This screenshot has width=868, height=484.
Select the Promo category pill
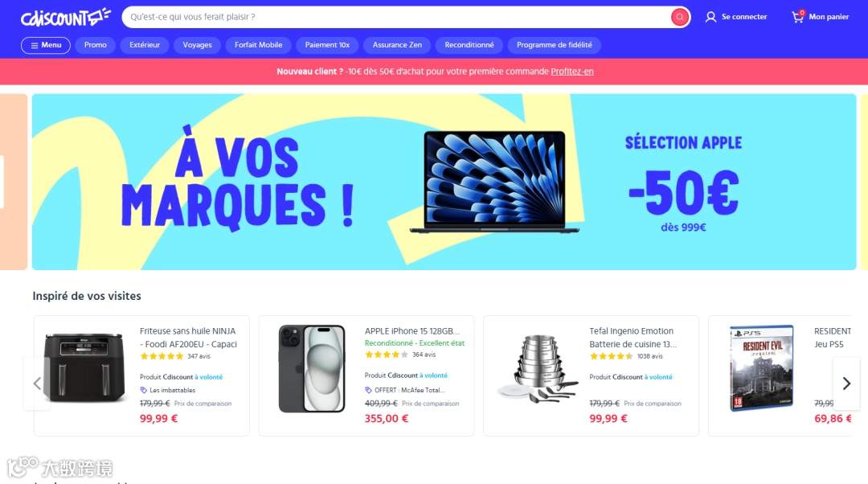pyautogui.click(x=95, y=45)
